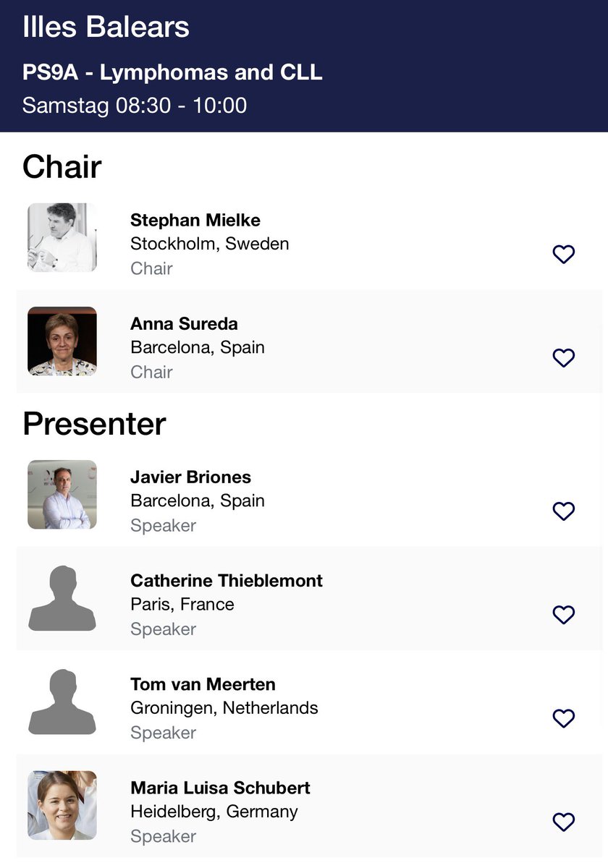Select Maria Luisa Schubert's name
Screen dimensions: 608x868
(x=220, y=788)
